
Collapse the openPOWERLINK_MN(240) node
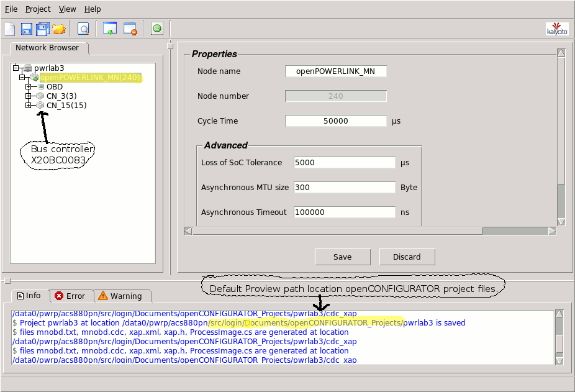[x=22, y=77]
